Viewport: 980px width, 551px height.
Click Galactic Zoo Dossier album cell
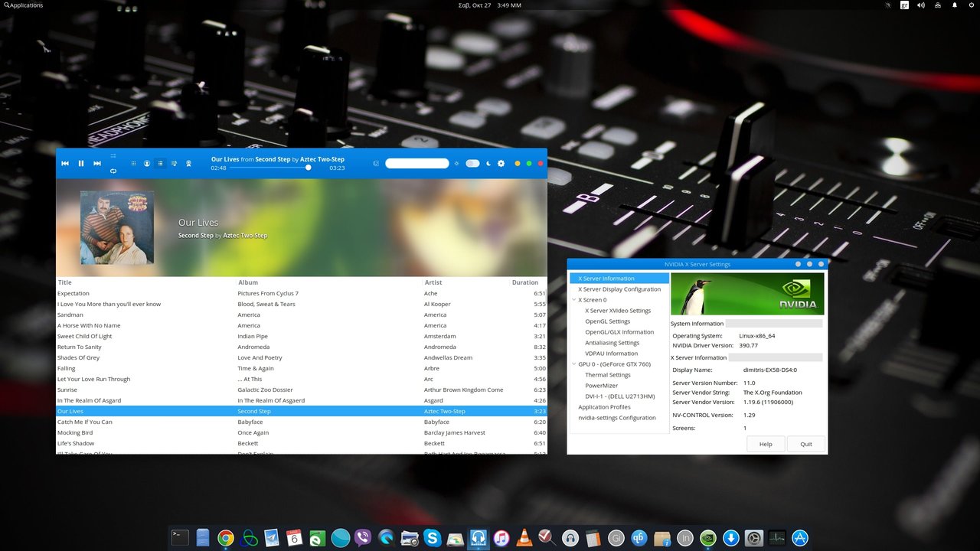click(265, 390)
